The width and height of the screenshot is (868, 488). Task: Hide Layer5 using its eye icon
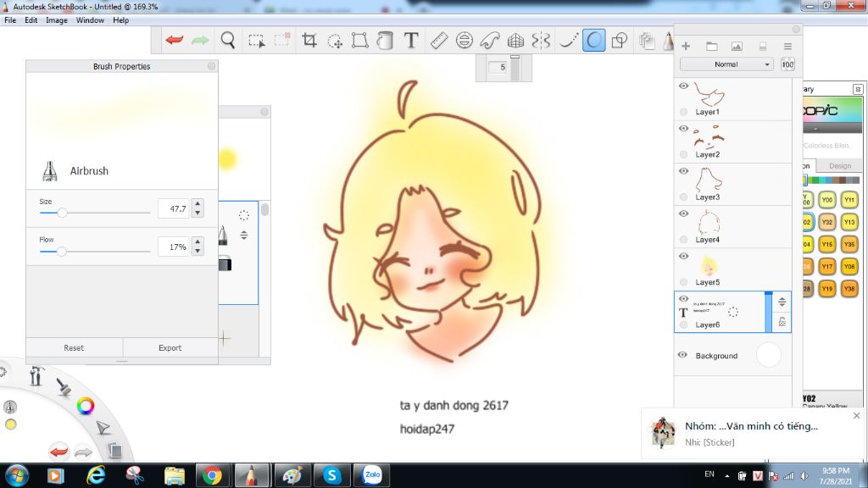pyautogui.click(x=684, y=256)
